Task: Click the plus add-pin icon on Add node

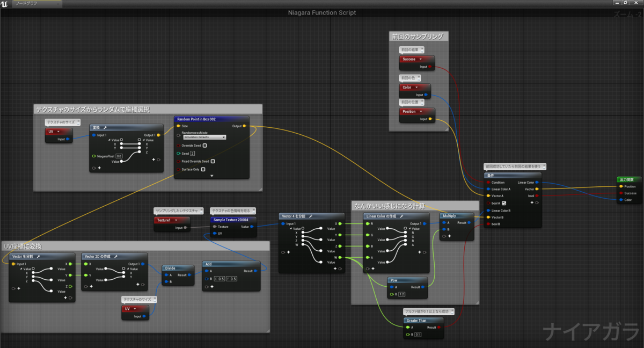Action: [x=211, y=286]
